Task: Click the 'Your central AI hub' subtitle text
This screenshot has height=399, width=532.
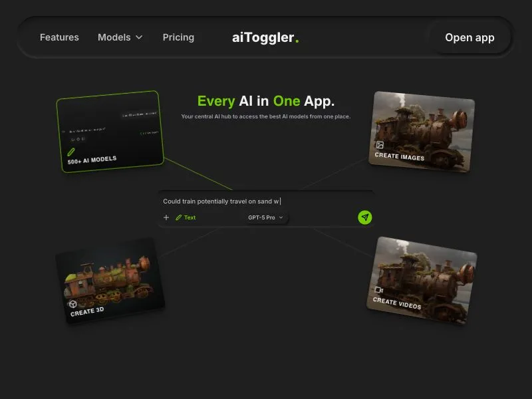Action: (x=265, y=116)
